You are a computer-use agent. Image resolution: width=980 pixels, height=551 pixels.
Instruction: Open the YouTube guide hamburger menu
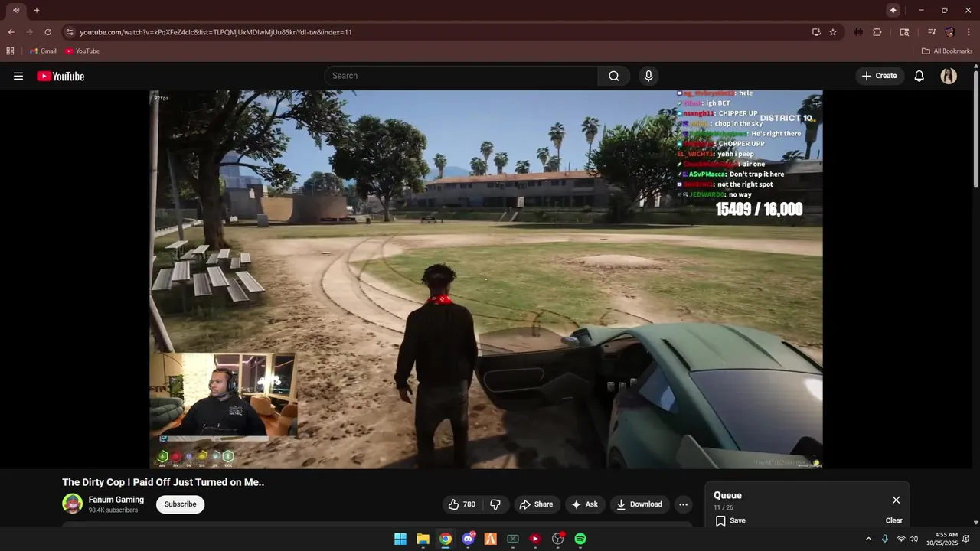point(18,76)
